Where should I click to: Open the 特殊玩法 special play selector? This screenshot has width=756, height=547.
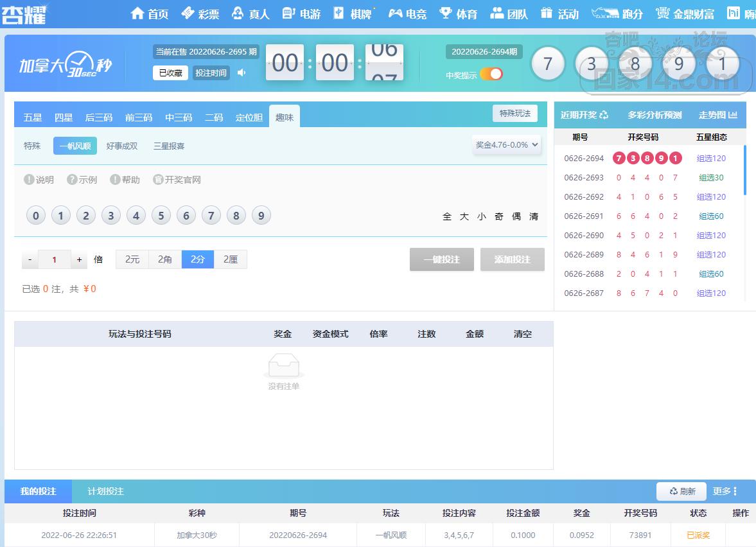(515, 114)
